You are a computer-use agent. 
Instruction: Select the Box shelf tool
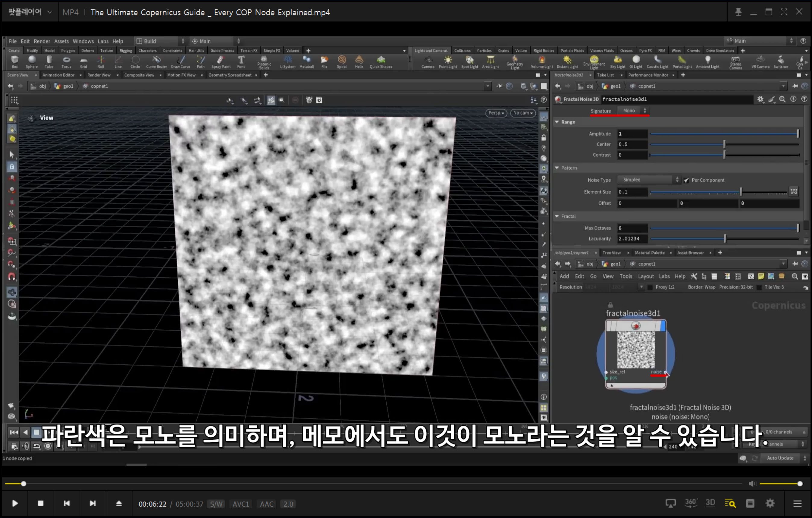click(14, 62)
